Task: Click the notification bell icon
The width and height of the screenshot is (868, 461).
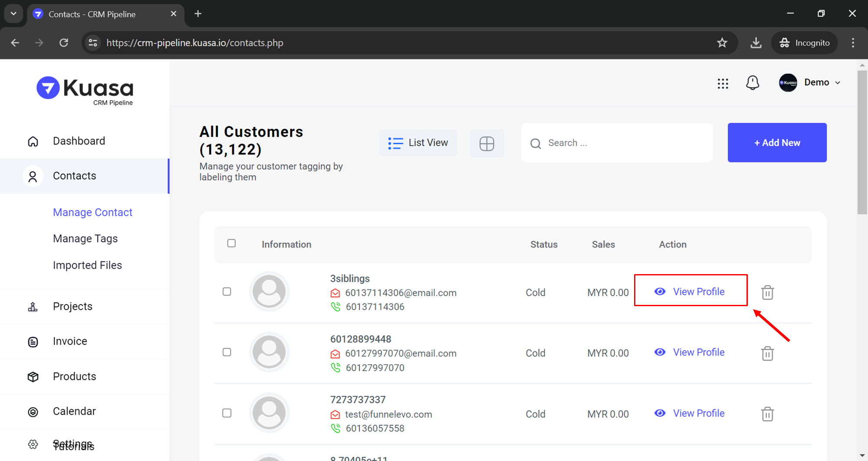Action: coord(752,82)
